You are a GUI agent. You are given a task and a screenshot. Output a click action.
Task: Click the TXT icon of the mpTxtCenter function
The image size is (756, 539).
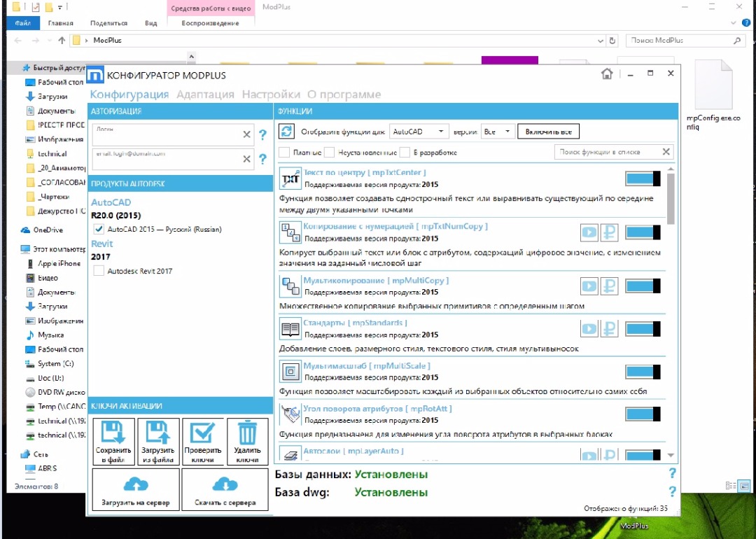290,179
